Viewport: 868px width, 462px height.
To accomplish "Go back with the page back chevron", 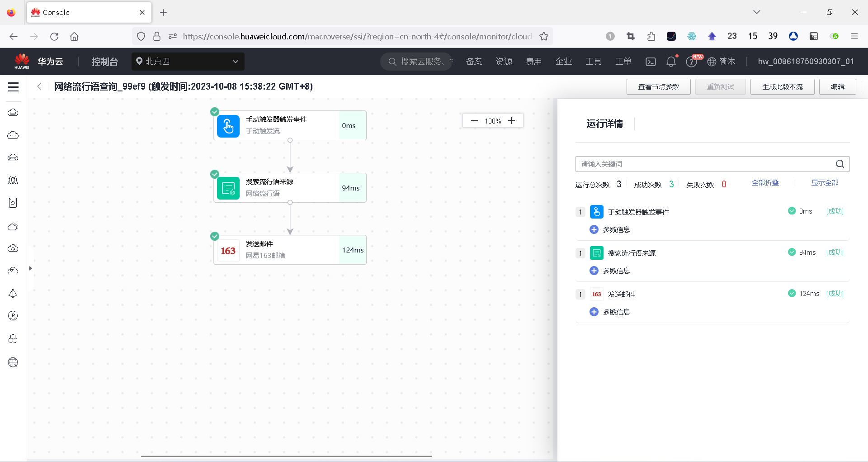I will coord(39,86).
